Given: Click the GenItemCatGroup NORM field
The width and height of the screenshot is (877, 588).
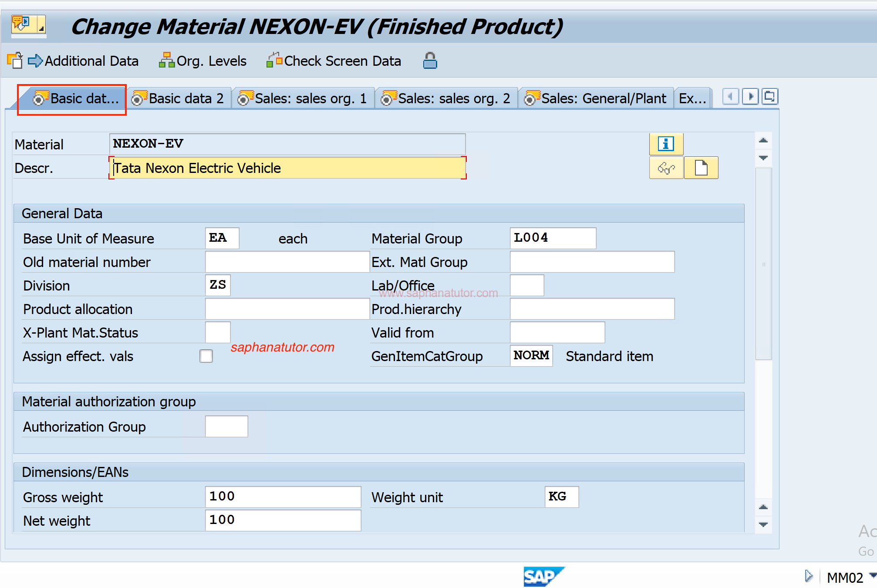Looking at the screenshot, I should (531, 356).
